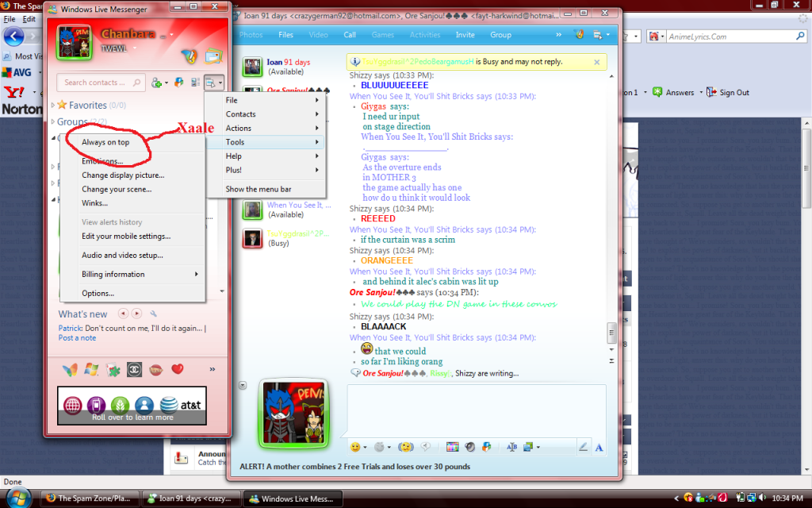Screen dimensions: 812x508
Task: Click the voice clip icon in chat toolbar
Action: click(x=426, y=447)
